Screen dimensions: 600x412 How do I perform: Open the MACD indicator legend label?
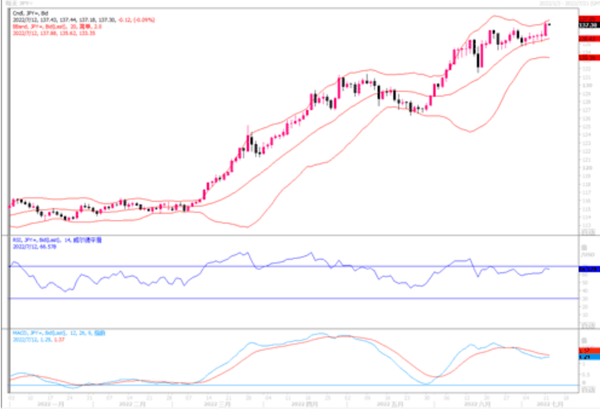click(x=59, y=333)
